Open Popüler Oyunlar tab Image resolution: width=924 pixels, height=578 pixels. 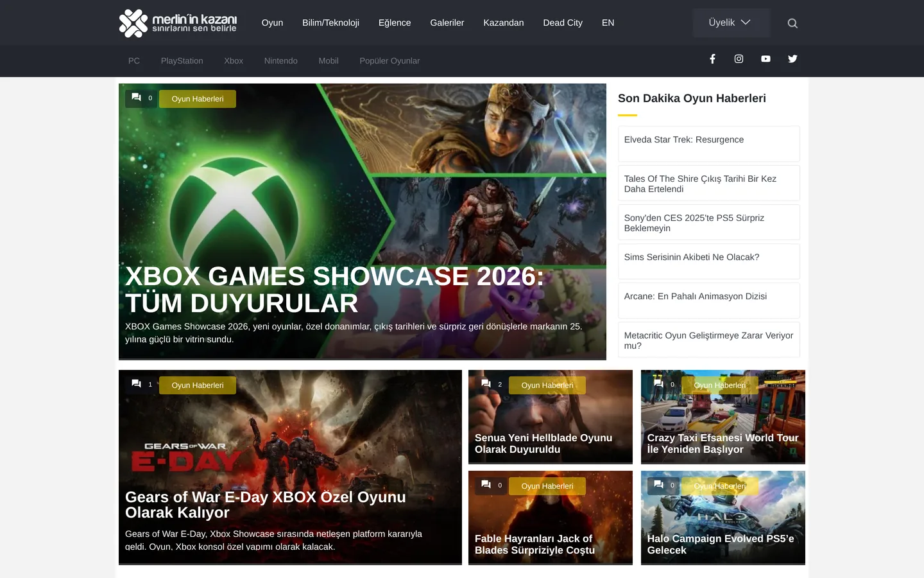pos(389,61)
